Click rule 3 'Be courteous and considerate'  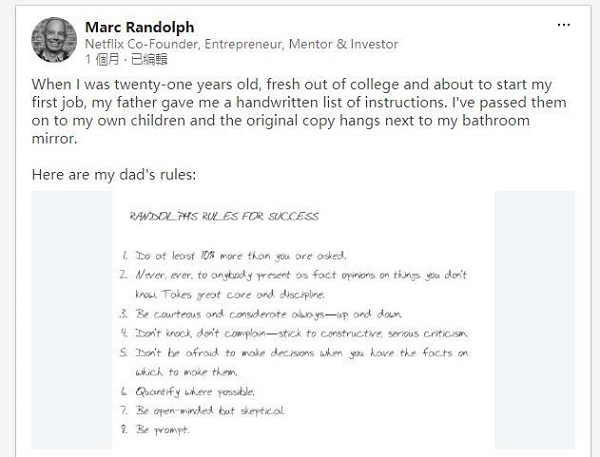261,314
